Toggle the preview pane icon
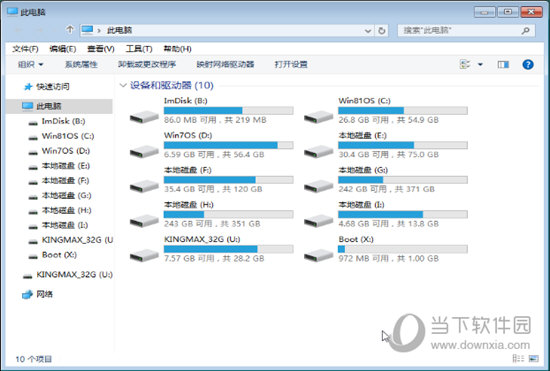 pyautogui.click(x=503, y=65)
